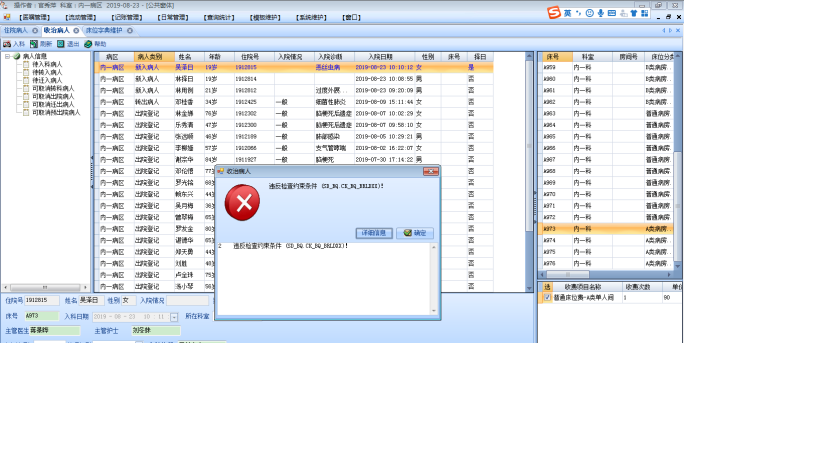Click the 退出 exit toolbar icon
819x460 pixels.
pyautogui.click(x=61, y=44)
